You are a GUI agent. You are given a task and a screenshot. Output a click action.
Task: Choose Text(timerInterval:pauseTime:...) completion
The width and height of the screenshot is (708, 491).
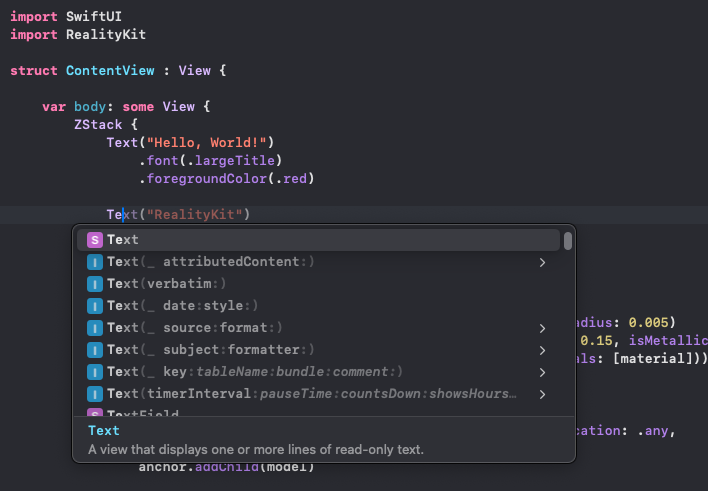click(318, 394)
